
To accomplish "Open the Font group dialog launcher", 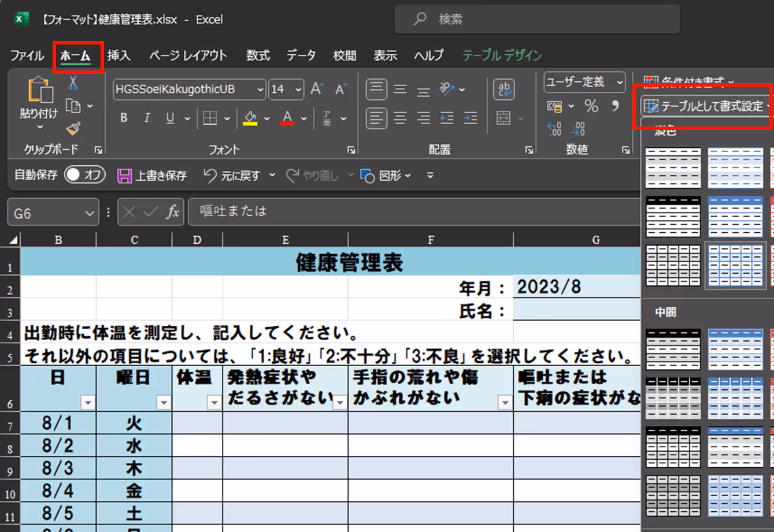I will (x=351, y=150).
